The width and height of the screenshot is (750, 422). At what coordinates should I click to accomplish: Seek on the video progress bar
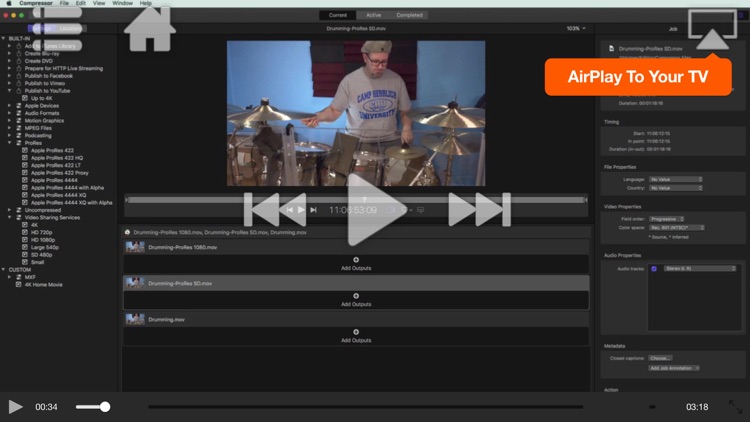click(365, 407)
